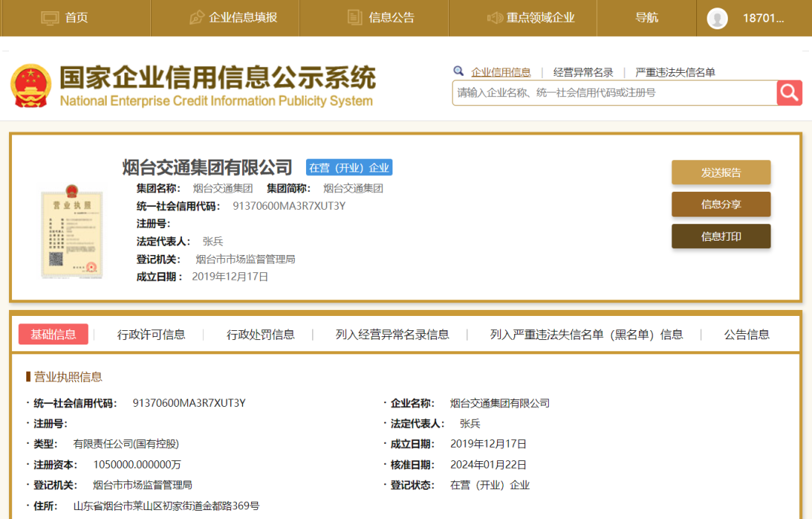Select 严重违法失信名单 search category
The height and width of the screenshot is (519, 812).
pyautogui.click(x=675, y=72)
